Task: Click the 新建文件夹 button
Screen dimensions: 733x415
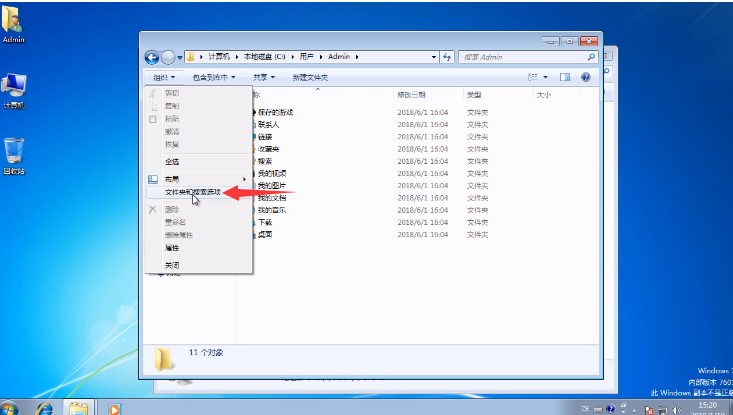Action: (x=310, y=77)
